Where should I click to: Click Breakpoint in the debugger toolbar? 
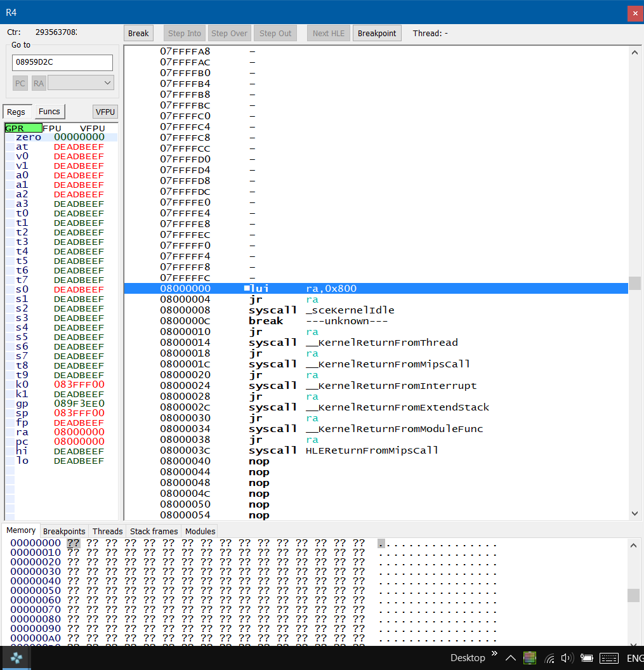(x=377, y=33)
